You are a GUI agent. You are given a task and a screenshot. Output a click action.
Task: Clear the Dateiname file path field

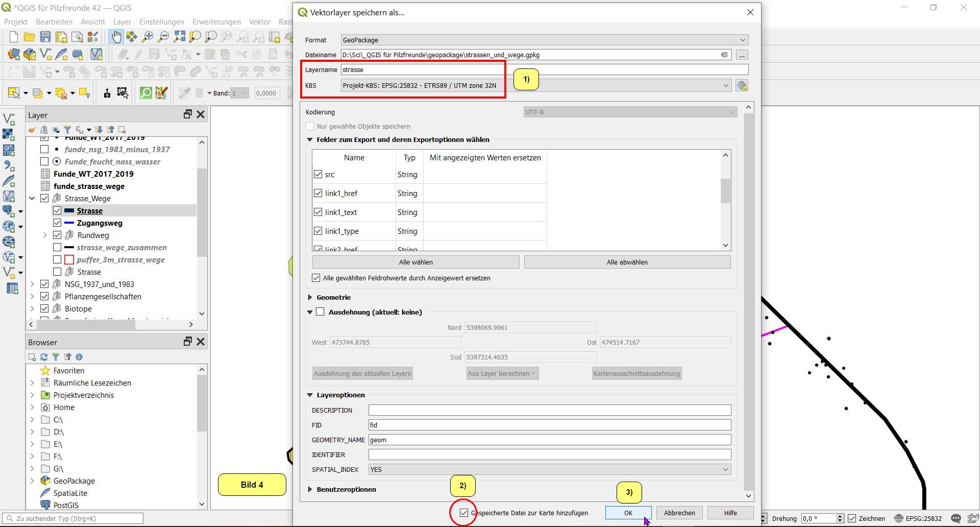(724, 55)
